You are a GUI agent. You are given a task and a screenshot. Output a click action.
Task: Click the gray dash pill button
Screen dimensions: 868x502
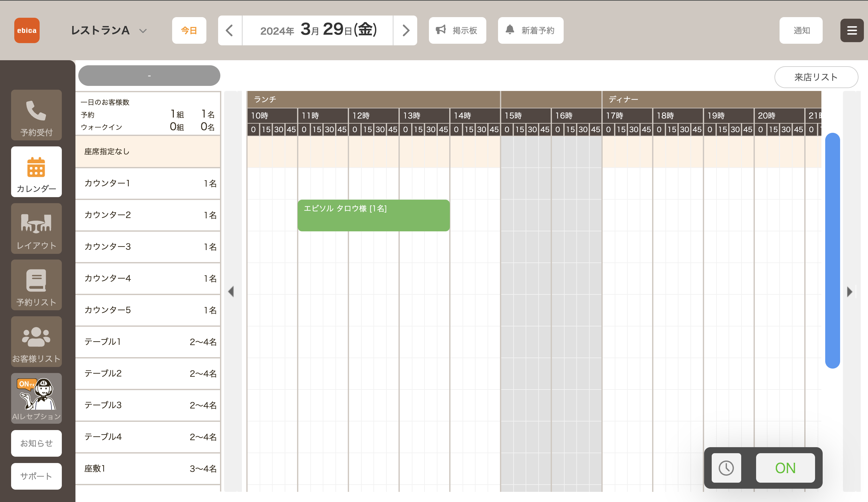149,75
